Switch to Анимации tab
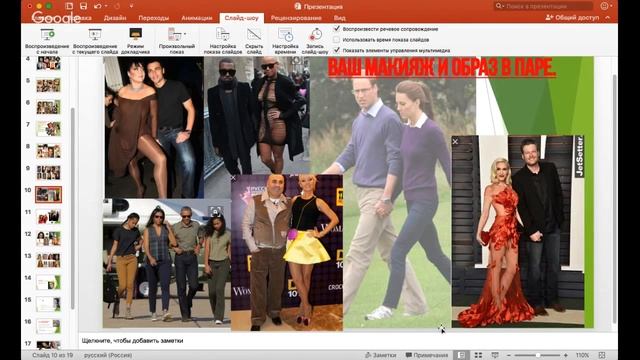Screen dimensions: 640x360 (x=197, y=18)
